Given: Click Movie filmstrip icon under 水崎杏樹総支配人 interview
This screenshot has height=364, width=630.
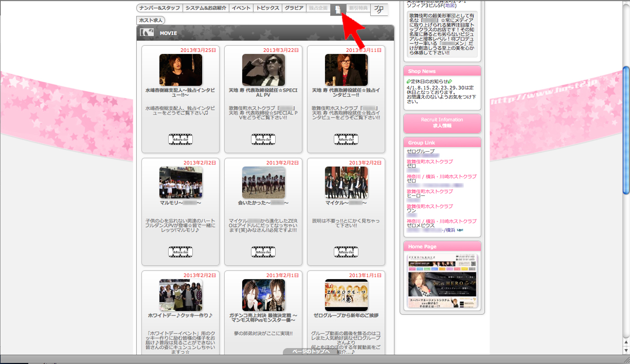Looking at the screenshot, I should (180, 139).
